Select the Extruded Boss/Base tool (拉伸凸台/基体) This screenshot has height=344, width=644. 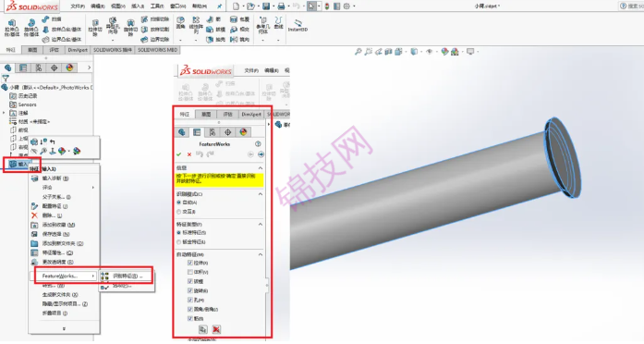pos(12,28)
